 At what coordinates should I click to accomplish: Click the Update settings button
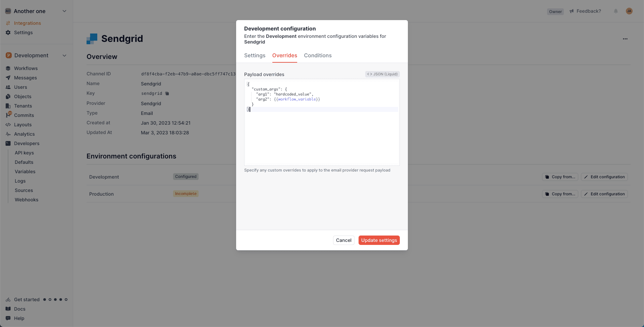[x=379, y=240]
